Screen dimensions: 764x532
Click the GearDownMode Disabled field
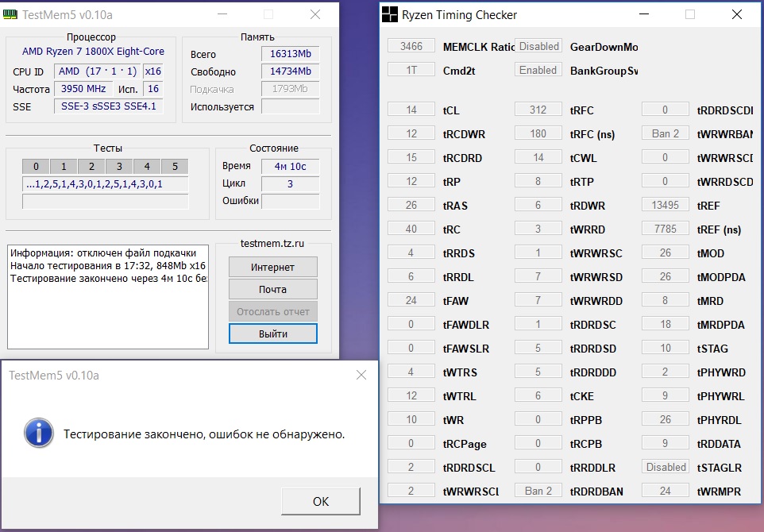pyautogui.click(x=538, y=46)
